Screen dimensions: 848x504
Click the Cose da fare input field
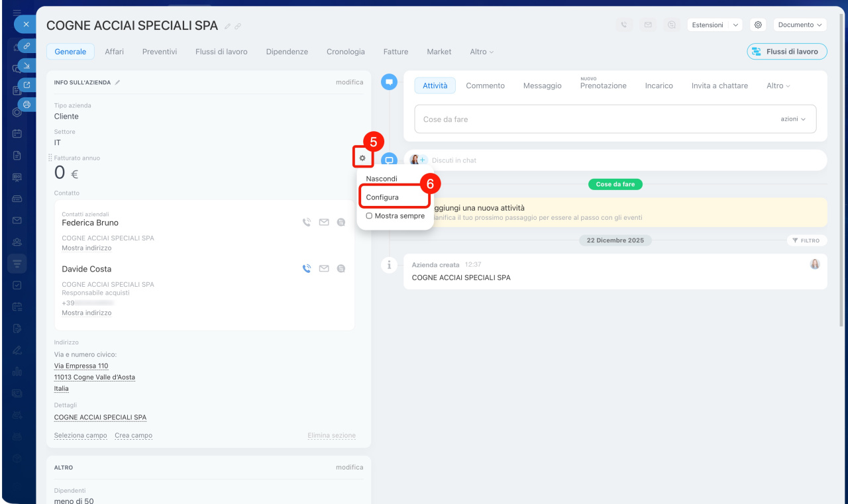point(596,119)
